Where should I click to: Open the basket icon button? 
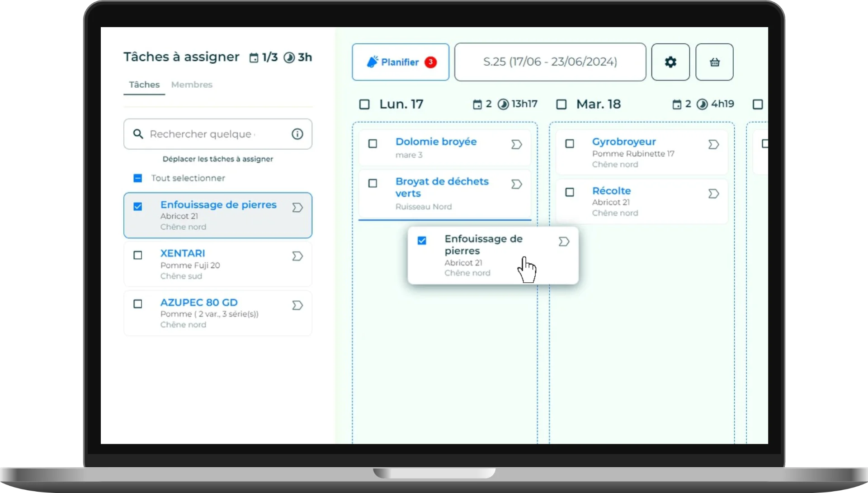click(714, 62)
